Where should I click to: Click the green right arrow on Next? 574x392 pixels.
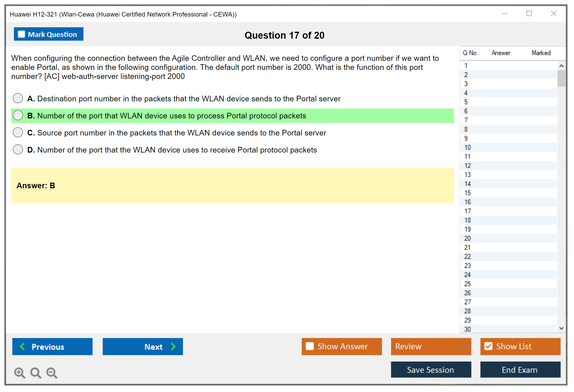point(174,346)
